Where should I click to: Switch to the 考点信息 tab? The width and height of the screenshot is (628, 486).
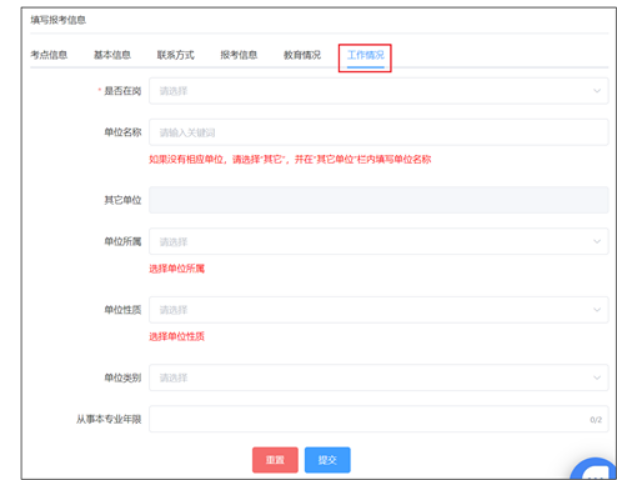click(48, 55)
